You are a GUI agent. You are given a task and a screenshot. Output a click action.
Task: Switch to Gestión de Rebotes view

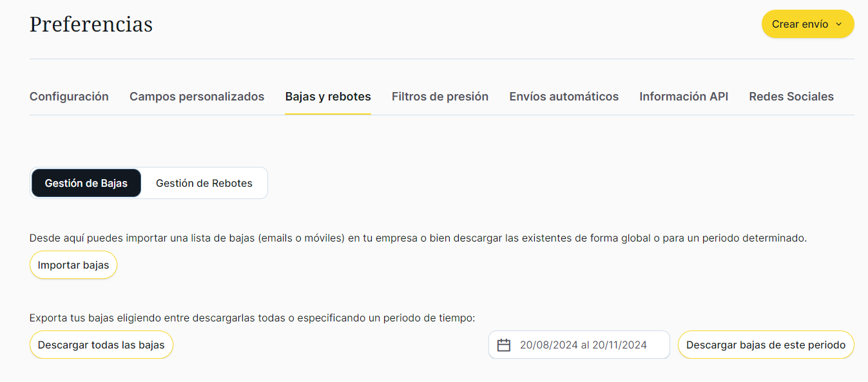(204, 184)
